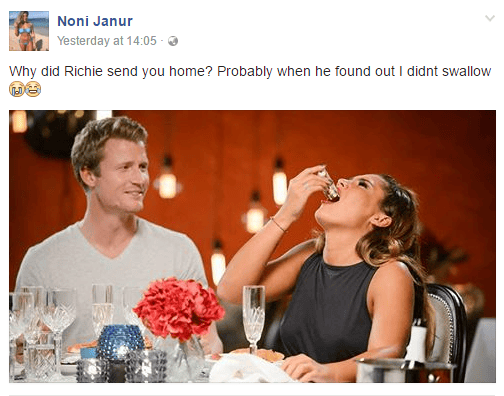Open Noni Janur's profile picture thumbnail

point(29,31)
